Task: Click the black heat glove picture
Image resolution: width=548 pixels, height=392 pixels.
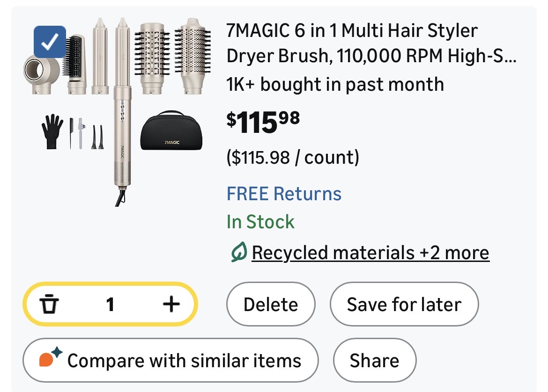Action: click(51, 133)
